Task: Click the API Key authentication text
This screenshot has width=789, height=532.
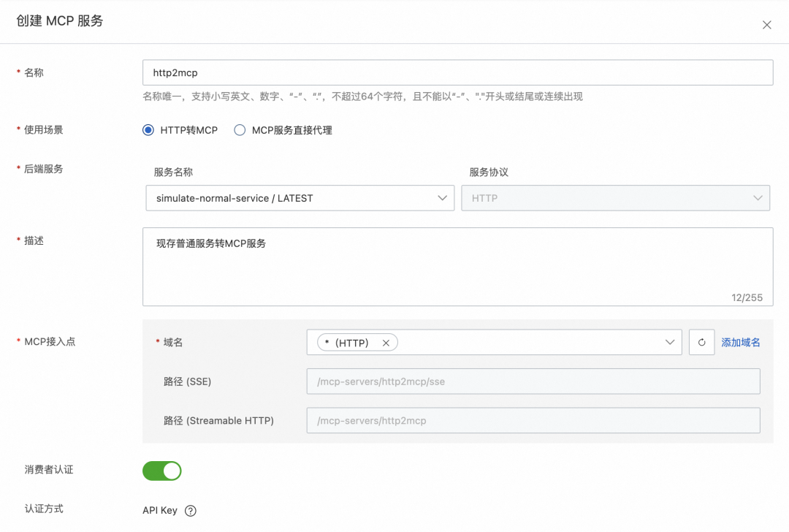Action: click(x=160, y=510)
